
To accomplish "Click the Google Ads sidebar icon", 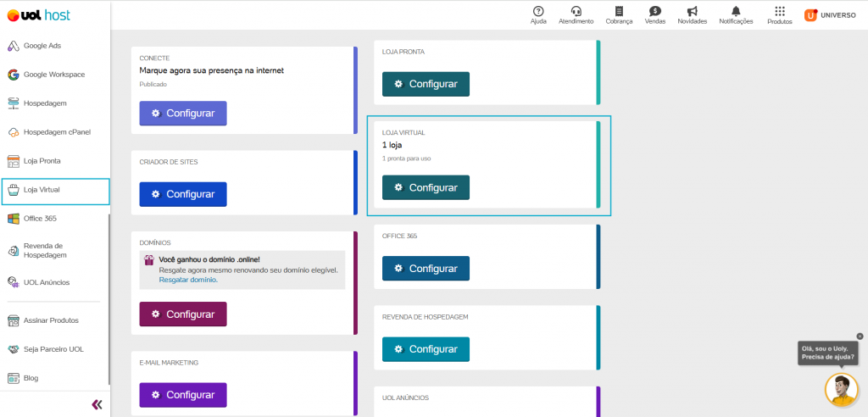I will [14, 46].
